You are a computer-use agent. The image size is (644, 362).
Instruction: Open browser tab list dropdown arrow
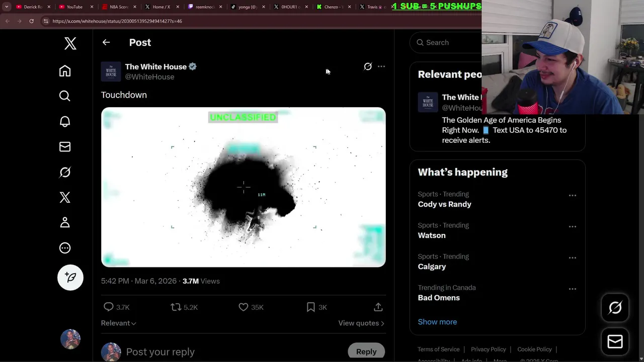click(x=7, y=7)
